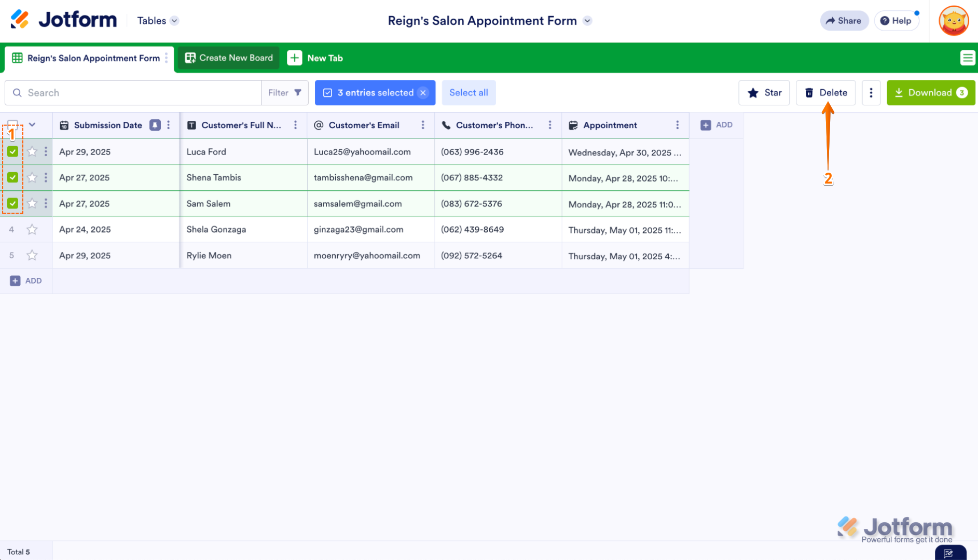Image resolution: width=978 pixels, height=560 pixels.
Task: Click the ginzaga23@gmail.com cell
Action: pyautogui.click(x=371, y=229)
